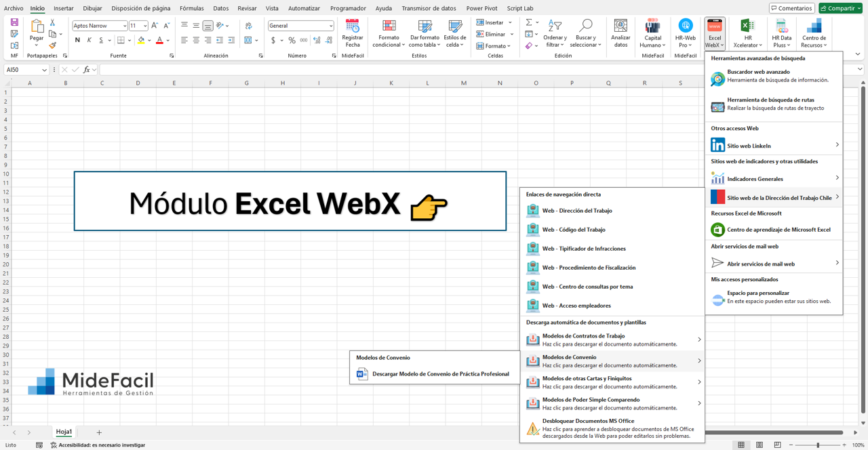Toggle underline S formatting
This screenshot has width=868, height=450.
point(101,41)
